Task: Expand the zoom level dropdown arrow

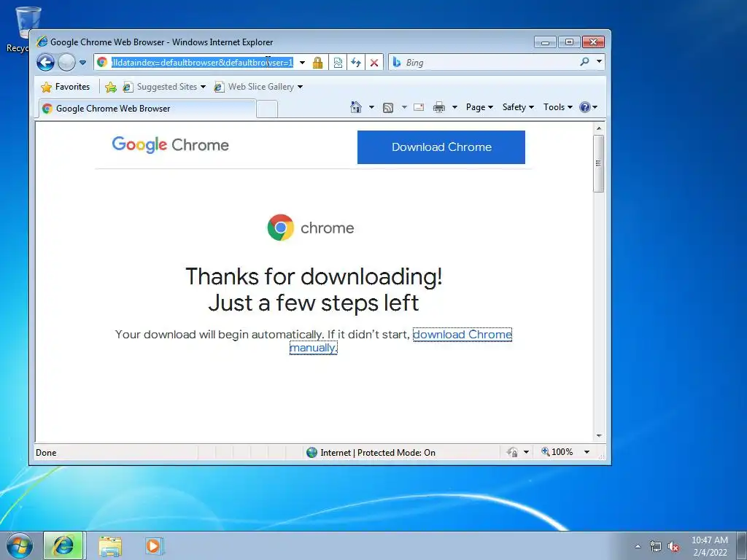Action: point(587,452)
